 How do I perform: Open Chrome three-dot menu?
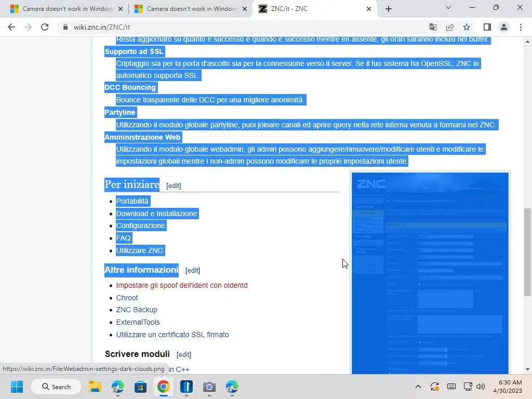pyautogui.click(x=521, y=27)
